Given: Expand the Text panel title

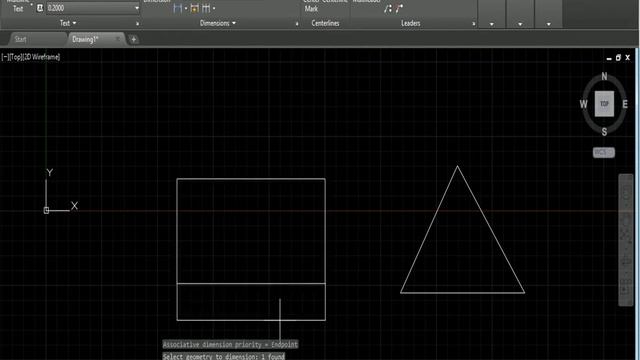Looking at the screenshot, I should pyautogui.click(x=68, y=23).
